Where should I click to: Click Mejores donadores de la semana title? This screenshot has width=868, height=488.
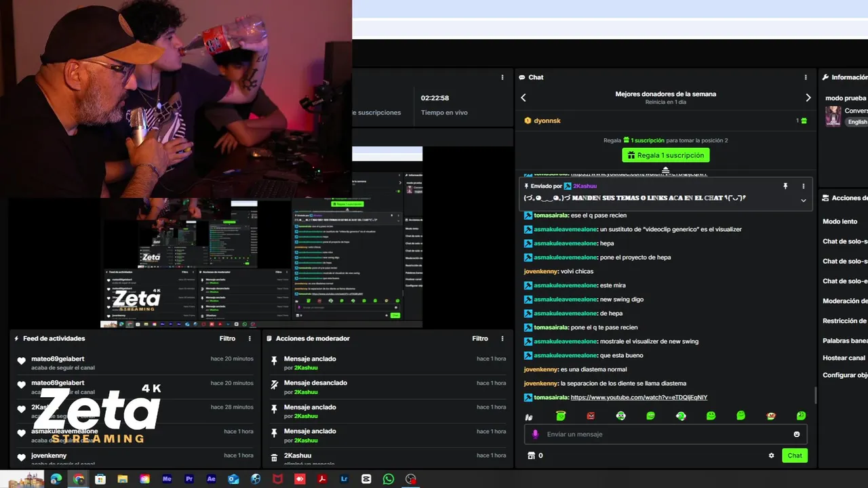click(665, 94)
